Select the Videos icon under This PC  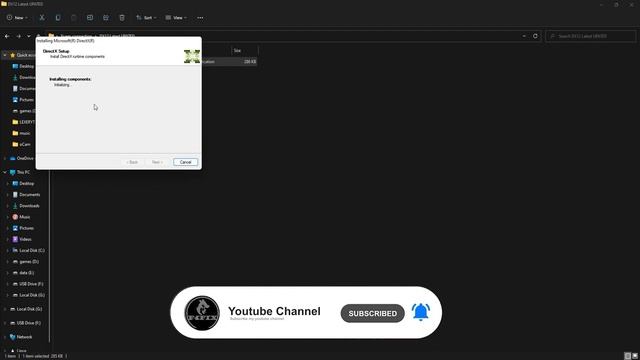pos(15,239)
